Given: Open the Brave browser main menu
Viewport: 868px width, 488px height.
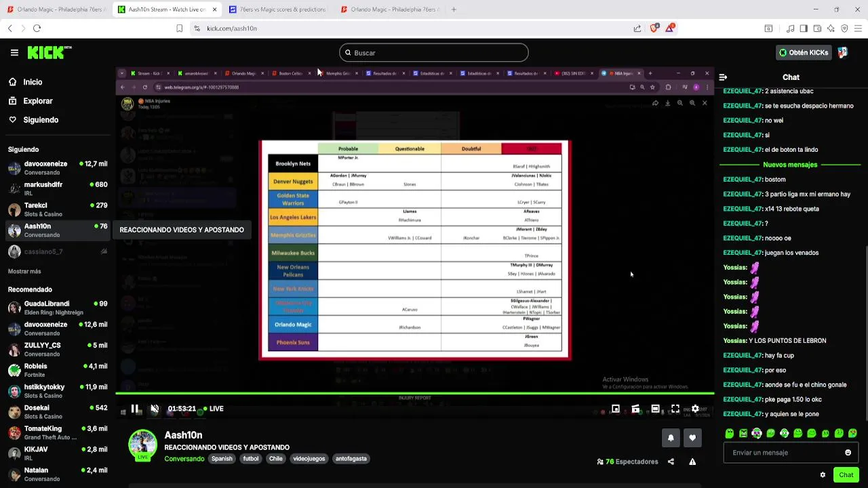Looking at the screenshot, I should (x=858, y=28).
